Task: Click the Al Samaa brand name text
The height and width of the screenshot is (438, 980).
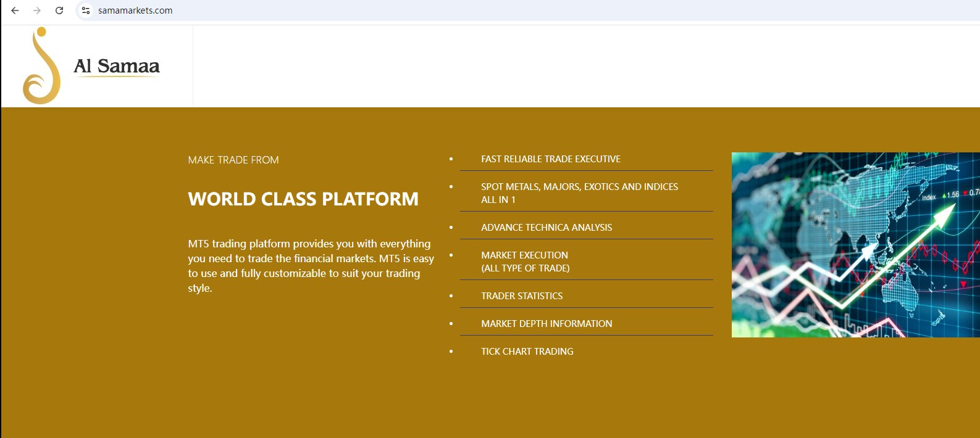Action: coord(117,66)
